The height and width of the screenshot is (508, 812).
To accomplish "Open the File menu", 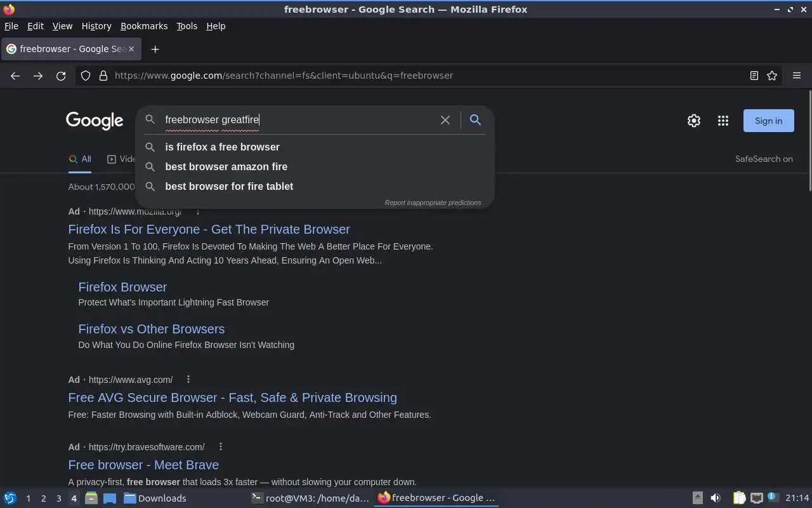I will [11, 26].
